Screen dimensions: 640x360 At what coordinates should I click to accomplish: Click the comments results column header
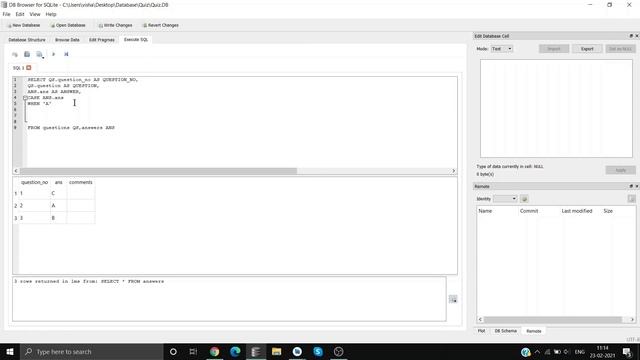(x=81, y=182)
